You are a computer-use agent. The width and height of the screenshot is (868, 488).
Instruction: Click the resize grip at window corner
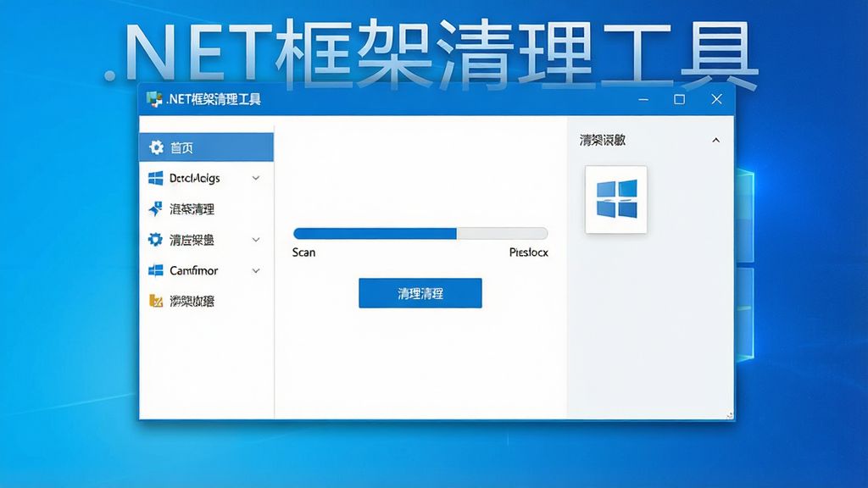(729, 415)
